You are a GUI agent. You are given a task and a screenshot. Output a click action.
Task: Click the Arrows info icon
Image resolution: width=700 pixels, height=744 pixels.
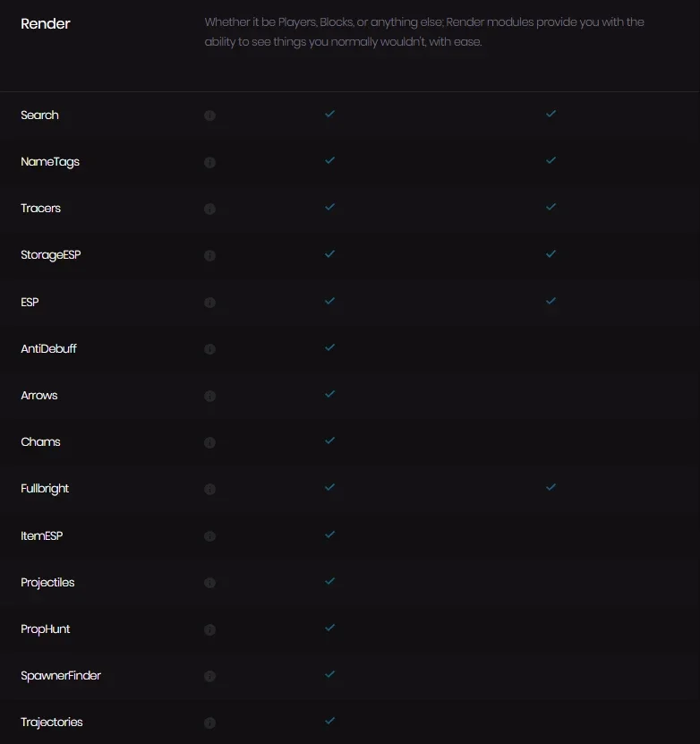[x=209, y=396]
